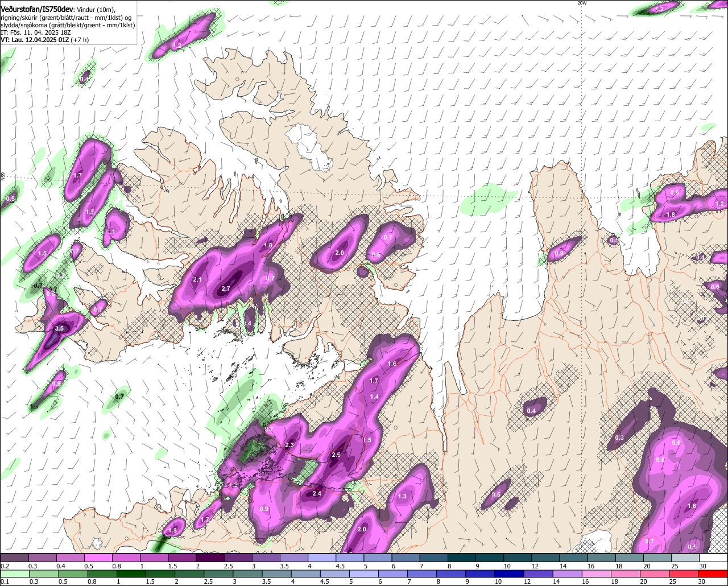
Task: Click the bright pink 0.5 snow scale swatch
Action: [x=98, y=558]
